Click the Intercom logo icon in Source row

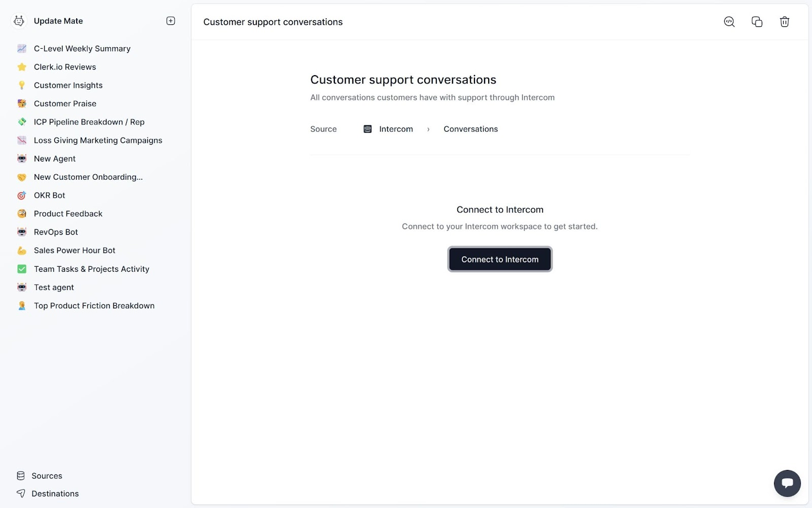click(x=367, y=129)
